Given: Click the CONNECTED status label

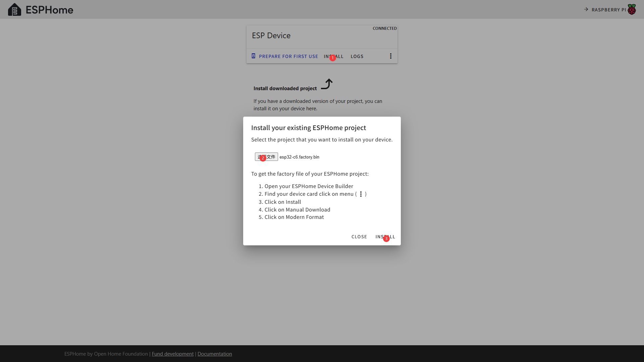Looking at the screenshot, I should click(384, 28).
